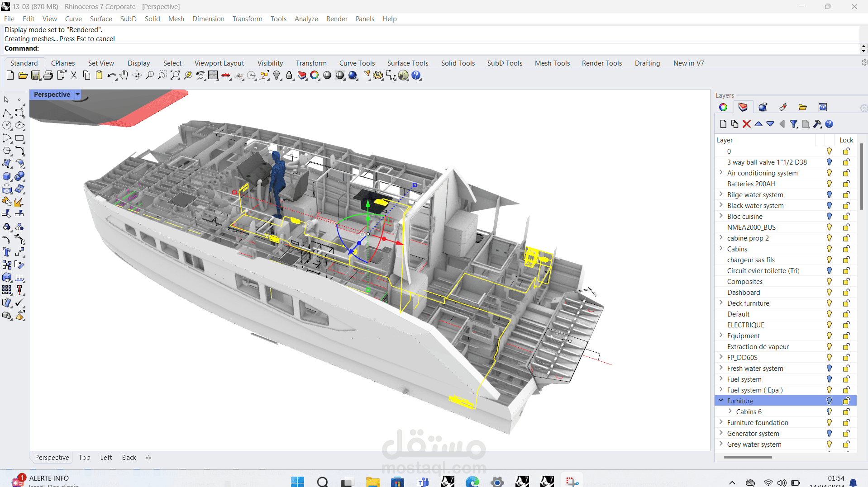868x487 pixels.
Task: Click the red car Set View icon
Action: 226,76
